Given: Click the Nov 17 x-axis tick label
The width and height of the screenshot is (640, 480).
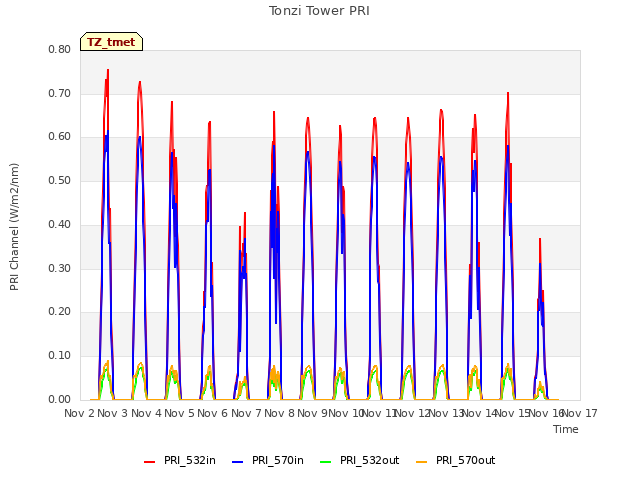Looking at the screenshot, I should [580, 413].
